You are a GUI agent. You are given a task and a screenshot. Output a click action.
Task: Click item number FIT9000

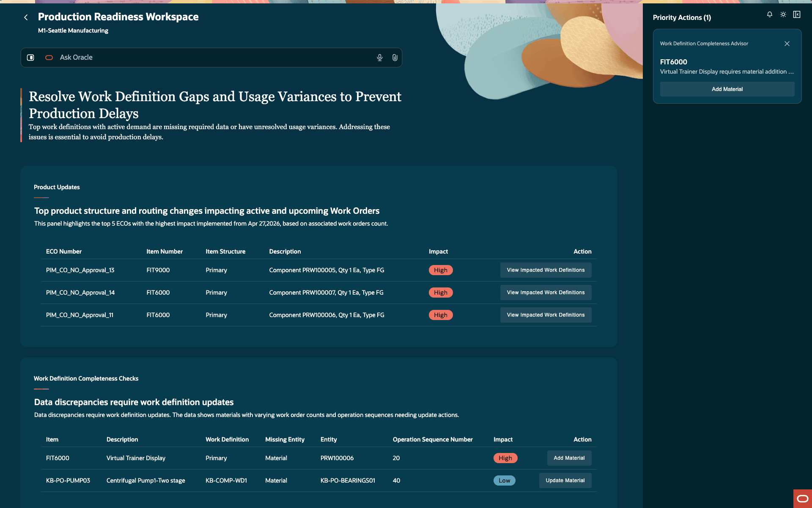click(x=158, y=270)
